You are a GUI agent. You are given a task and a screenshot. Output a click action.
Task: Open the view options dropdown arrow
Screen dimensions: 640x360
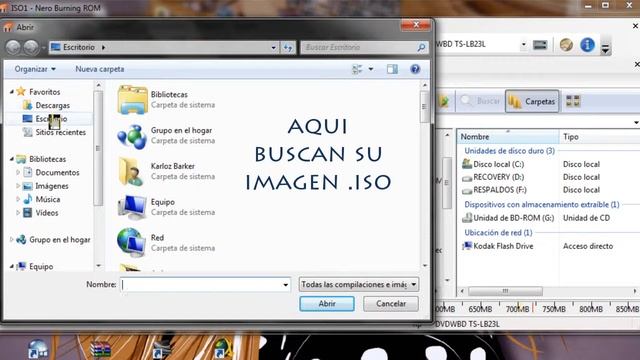pyautogui.click(x=371, y=69)
